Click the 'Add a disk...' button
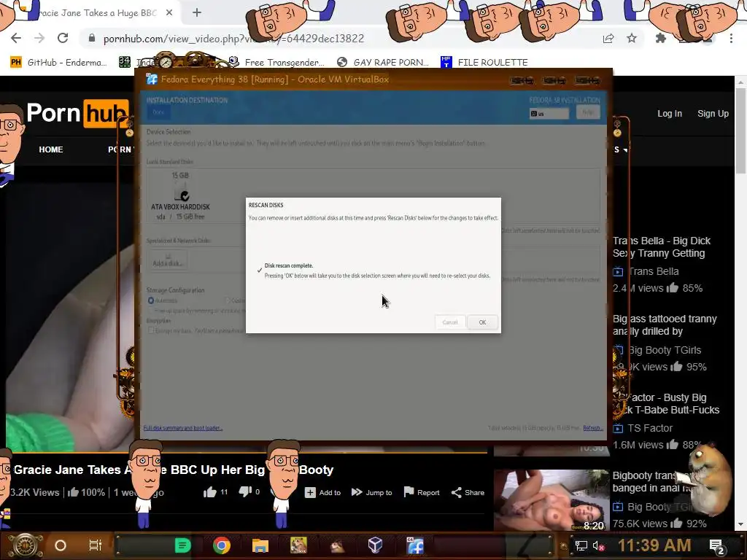Image resolution: width=747 pixels, height=560 pixels. pyautogui.click(x=167, y=262)
